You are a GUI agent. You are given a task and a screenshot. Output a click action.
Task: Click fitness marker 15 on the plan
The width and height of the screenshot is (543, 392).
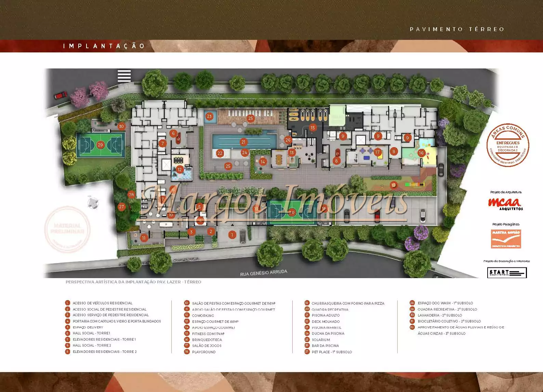tap(313, 128)
